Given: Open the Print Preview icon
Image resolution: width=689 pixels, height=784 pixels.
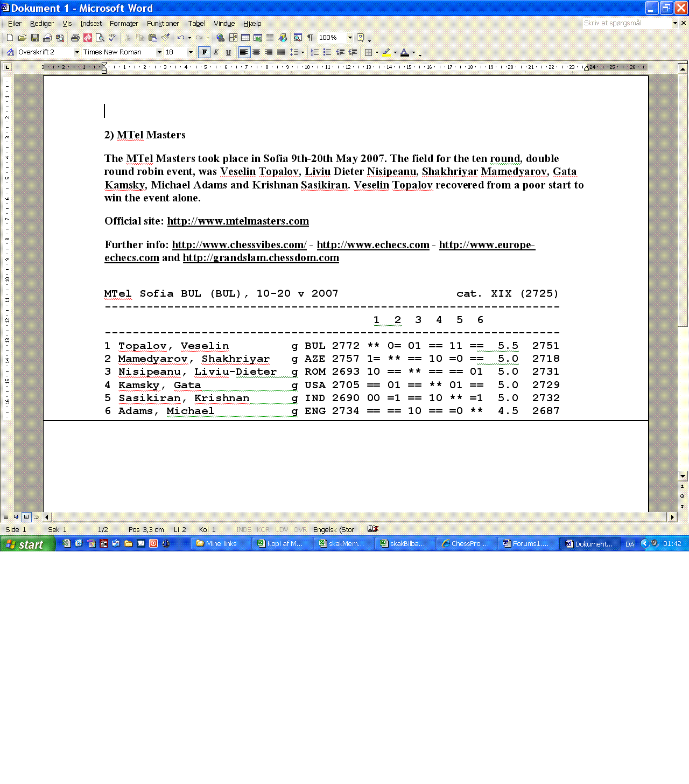Looking at the screenshot, I should pos(100,38).
